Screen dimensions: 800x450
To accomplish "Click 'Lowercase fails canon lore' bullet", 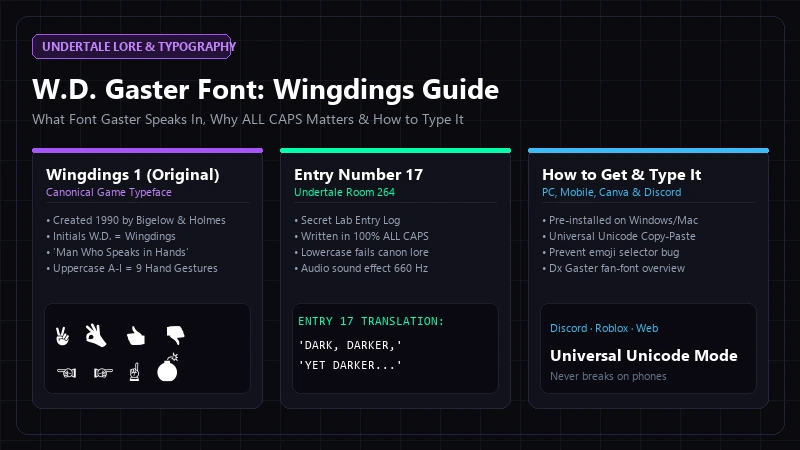I will tap(361, 252).
